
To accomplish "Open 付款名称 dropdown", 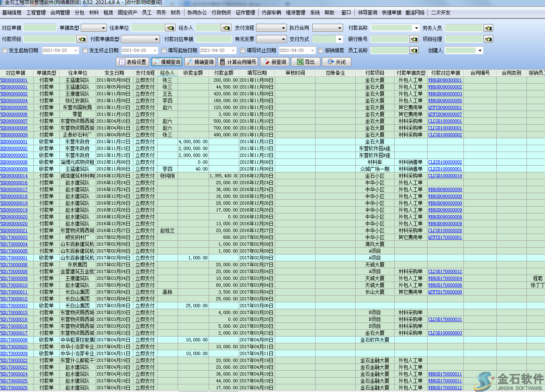I will [x=416, y=28].
